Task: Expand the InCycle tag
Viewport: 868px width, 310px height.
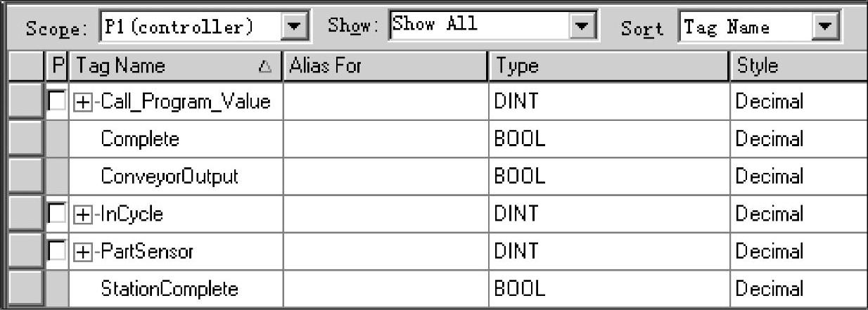Action: click(x=84, y=214)
